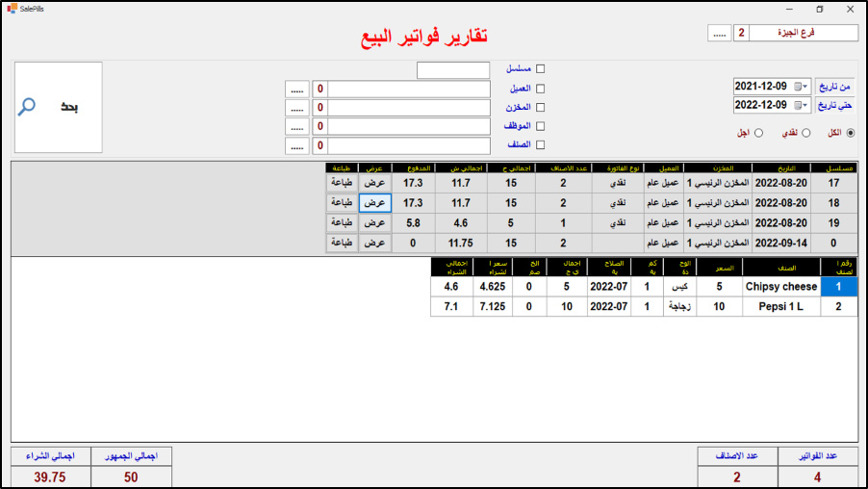Click browse dots button for المخزن row

[297, 108]
